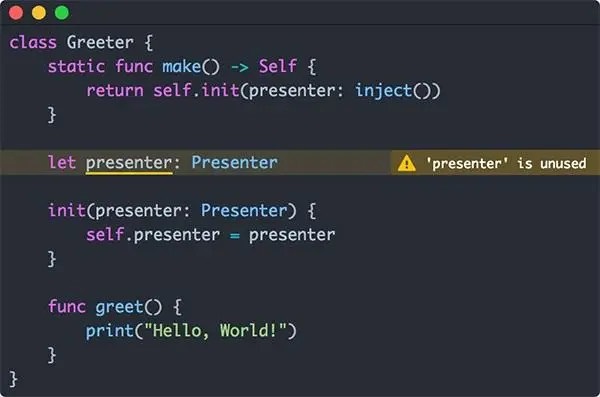Click the return keyword
Viewport: 600px width, 397px height.
115,91
